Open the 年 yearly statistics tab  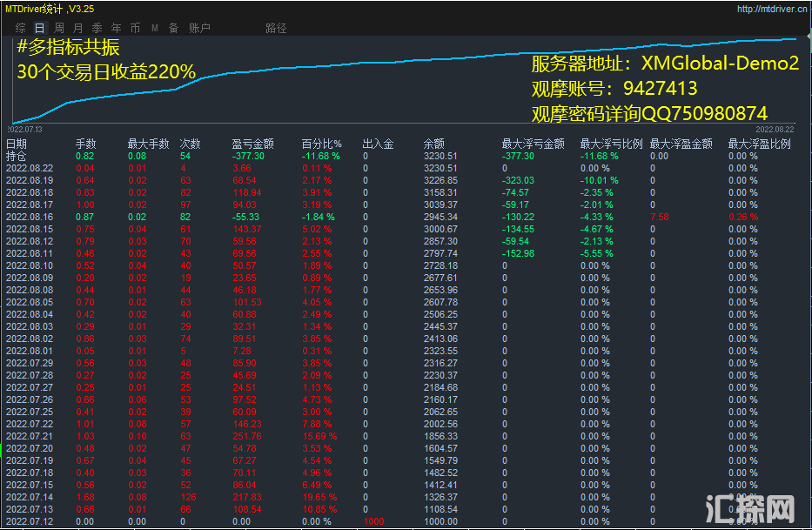pyautogui.click(x=116, y=28)
